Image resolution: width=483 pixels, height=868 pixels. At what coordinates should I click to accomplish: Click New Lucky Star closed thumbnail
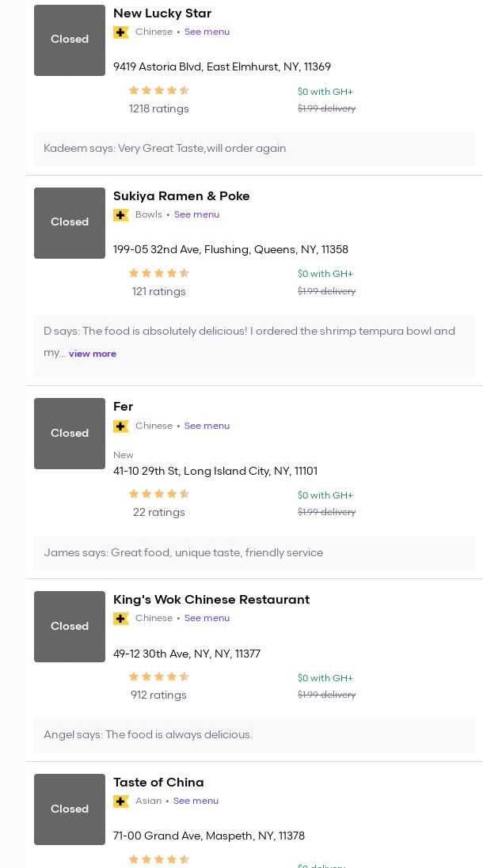click(70, 40)
